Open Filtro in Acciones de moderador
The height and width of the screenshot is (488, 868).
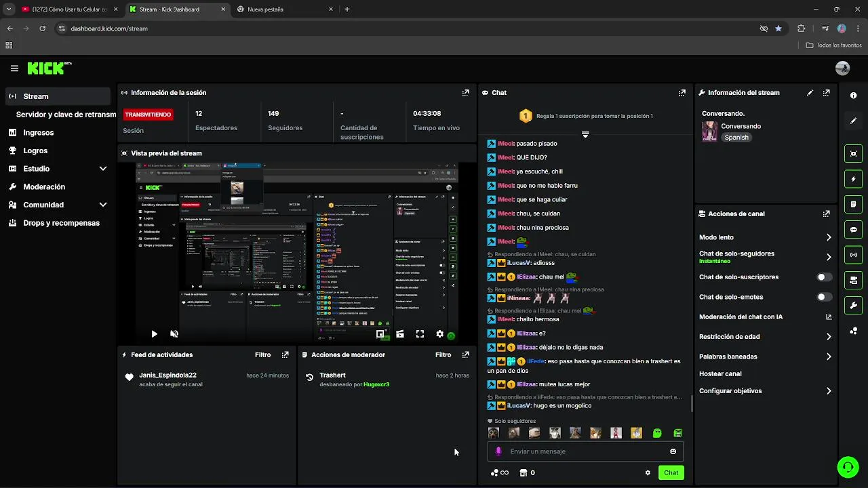click(x=443, y=354)
